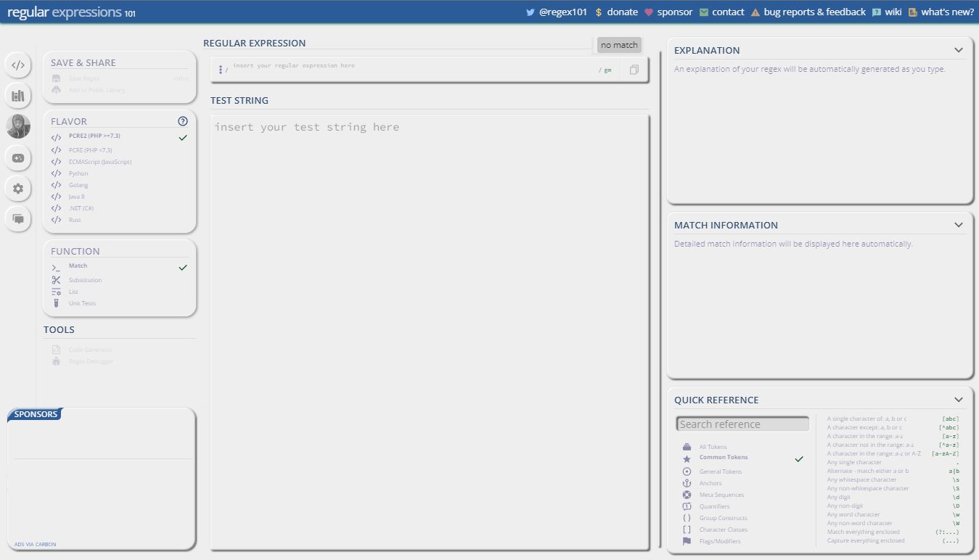Show All Tokens in Quick Reference
This screenshot has height=560, width=979.
click(743, 447)
